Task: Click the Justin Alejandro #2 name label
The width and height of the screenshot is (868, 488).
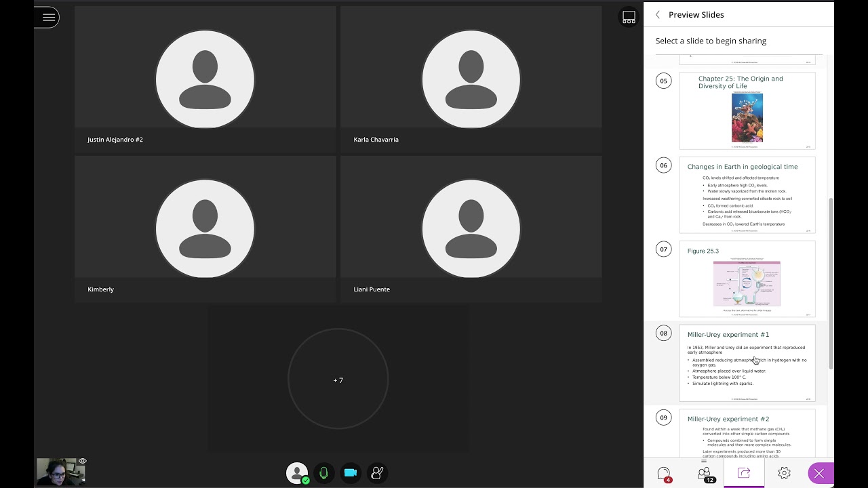Action: pos(115,140)
